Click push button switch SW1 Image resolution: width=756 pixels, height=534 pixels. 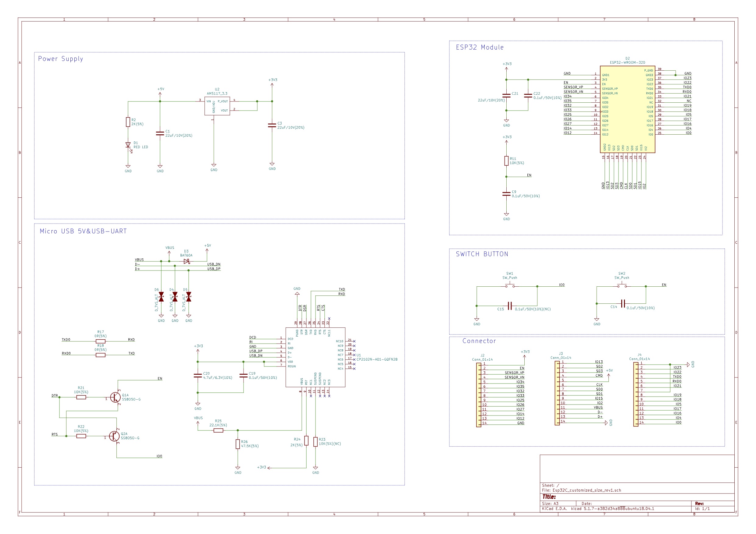(x=510, y=285)
